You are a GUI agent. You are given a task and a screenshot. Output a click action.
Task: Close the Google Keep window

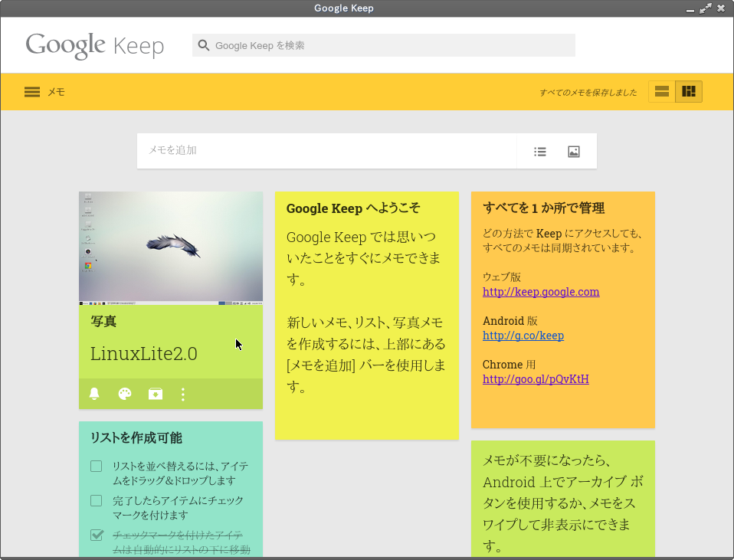click(x=721, y=8)
